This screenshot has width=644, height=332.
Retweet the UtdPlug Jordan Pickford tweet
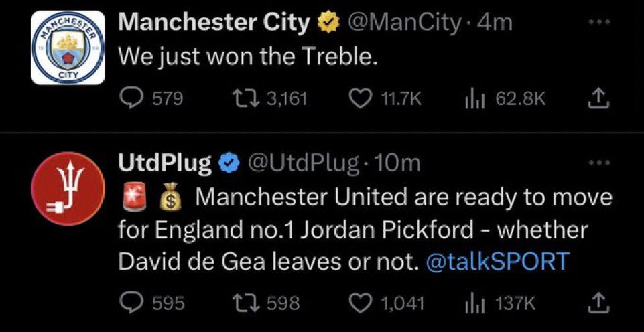coord(266,304)
